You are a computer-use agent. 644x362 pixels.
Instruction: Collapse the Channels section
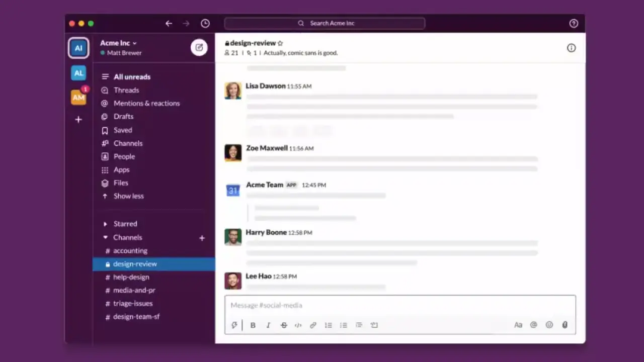click(105, 237)
